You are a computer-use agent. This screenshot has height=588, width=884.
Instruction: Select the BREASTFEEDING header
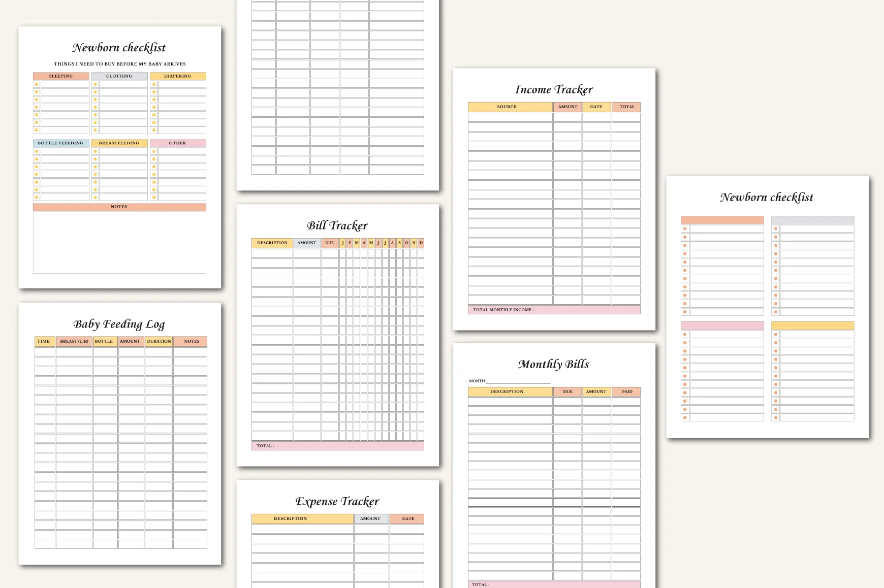click(119, 143)
